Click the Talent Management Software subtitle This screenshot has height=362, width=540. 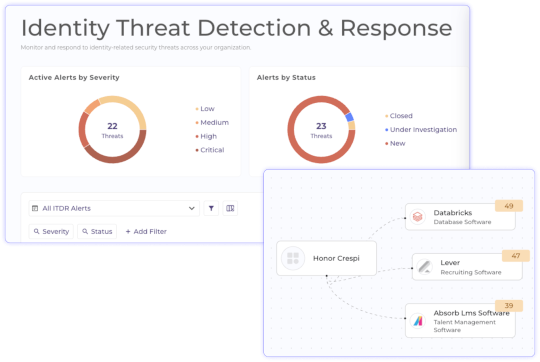465,326
